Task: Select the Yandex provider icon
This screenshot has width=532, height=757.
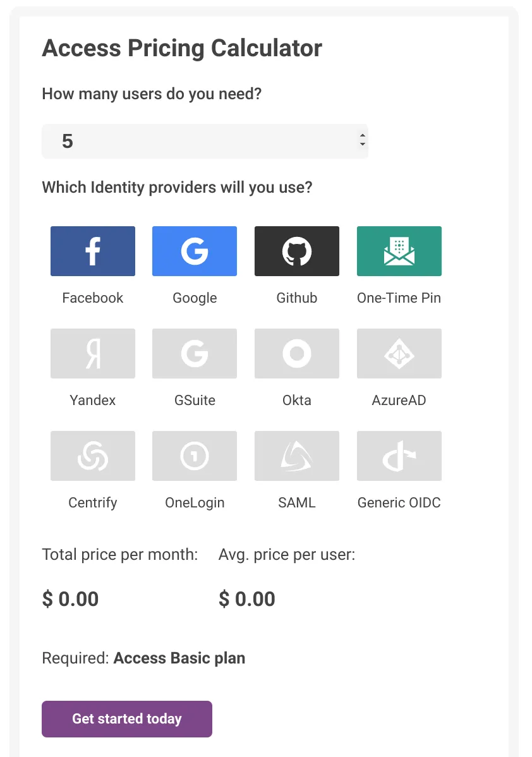Action: tap(92, 353)
